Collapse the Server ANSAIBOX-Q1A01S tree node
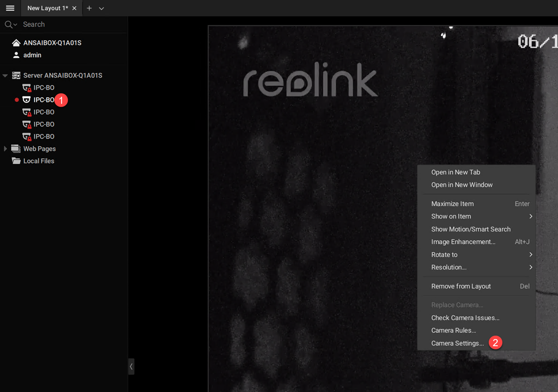The width and height of the screenshot is (558, 392). (5, 75)
